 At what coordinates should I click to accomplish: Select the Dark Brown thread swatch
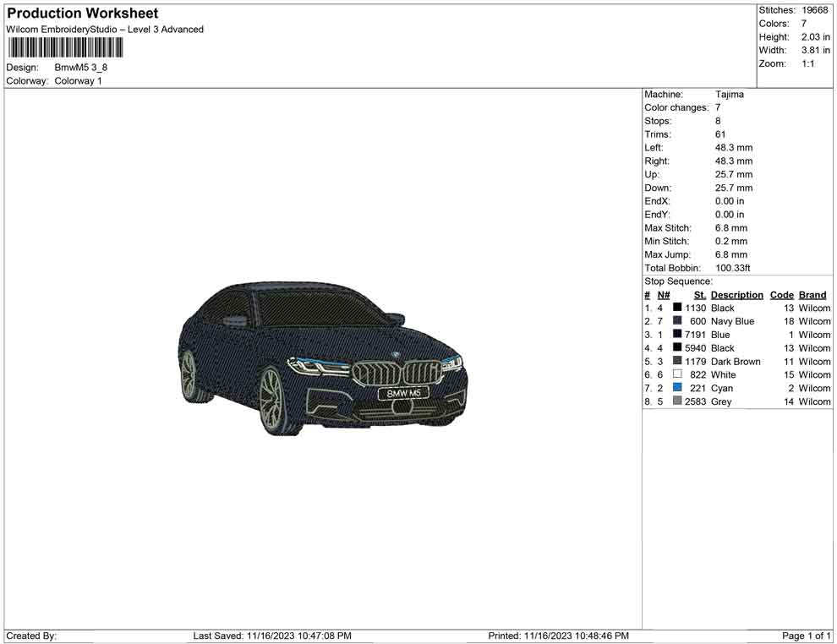677,361
